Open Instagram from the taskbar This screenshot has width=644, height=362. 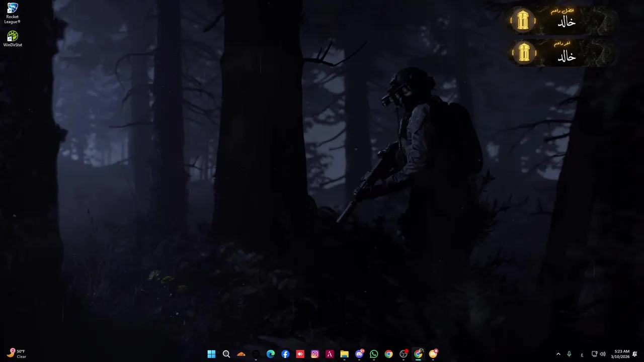tap(315, 354)
